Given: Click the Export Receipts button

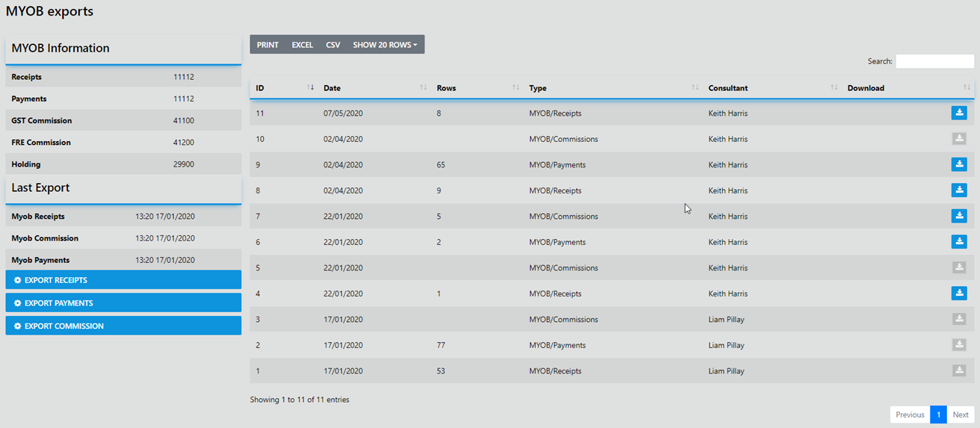Looking at the screenshot, I should coord(123,280).
